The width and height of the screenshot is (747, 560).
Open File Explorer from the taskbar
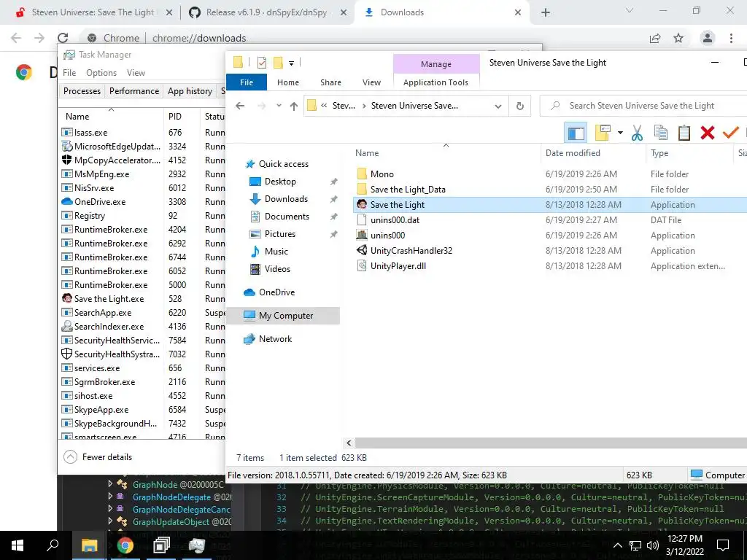click(x=89, y=545)
